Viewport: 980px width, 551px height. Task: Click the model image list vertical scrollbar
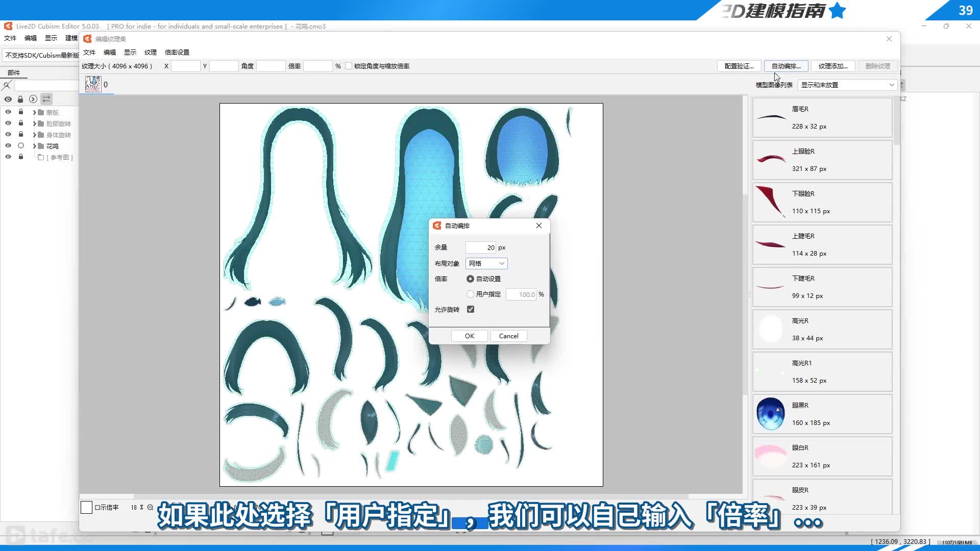(897, 121)
